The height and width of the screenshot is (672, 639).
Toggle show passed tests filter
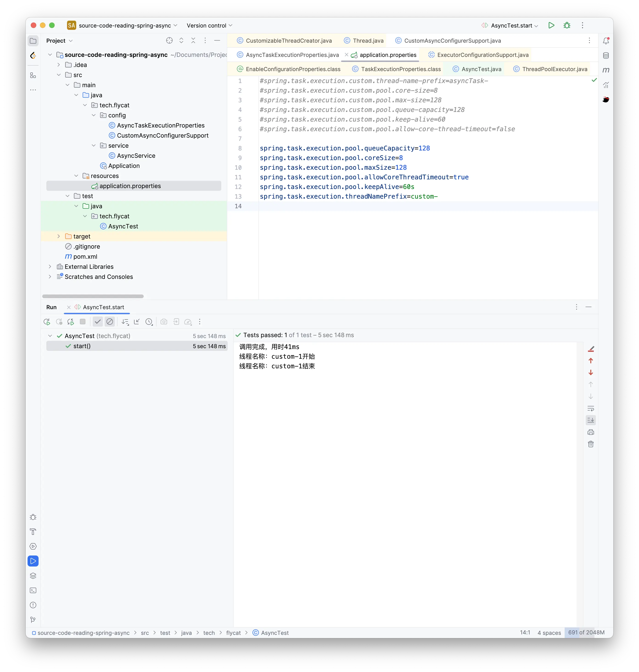[98, 322]
